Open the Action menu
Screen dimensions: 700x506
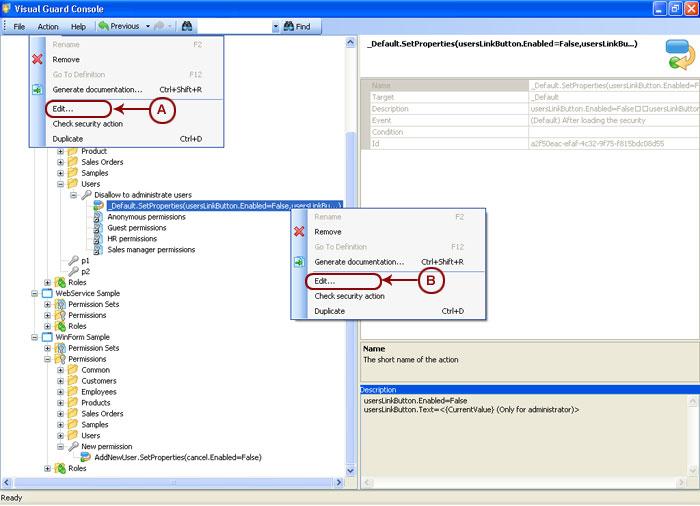[x=48, y=26]
